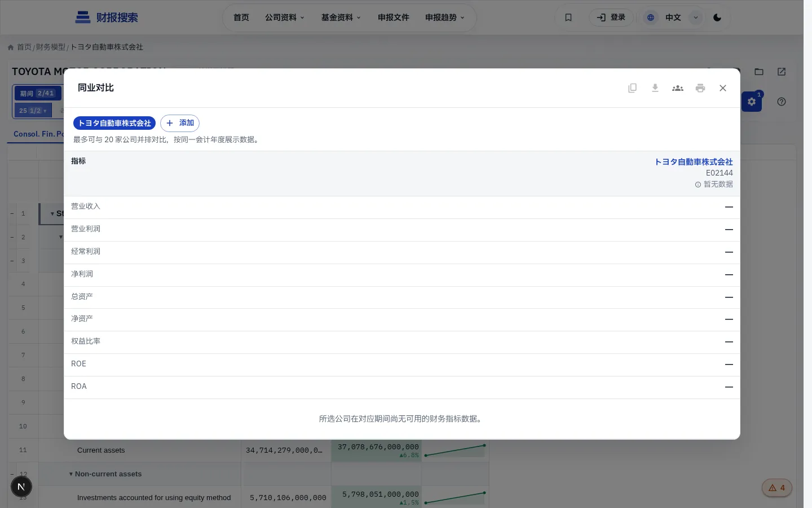Screen dimensions: 812x508
Task: Click the 经常利润 row label
Action: pyautogui.click(x=86, y=251)
